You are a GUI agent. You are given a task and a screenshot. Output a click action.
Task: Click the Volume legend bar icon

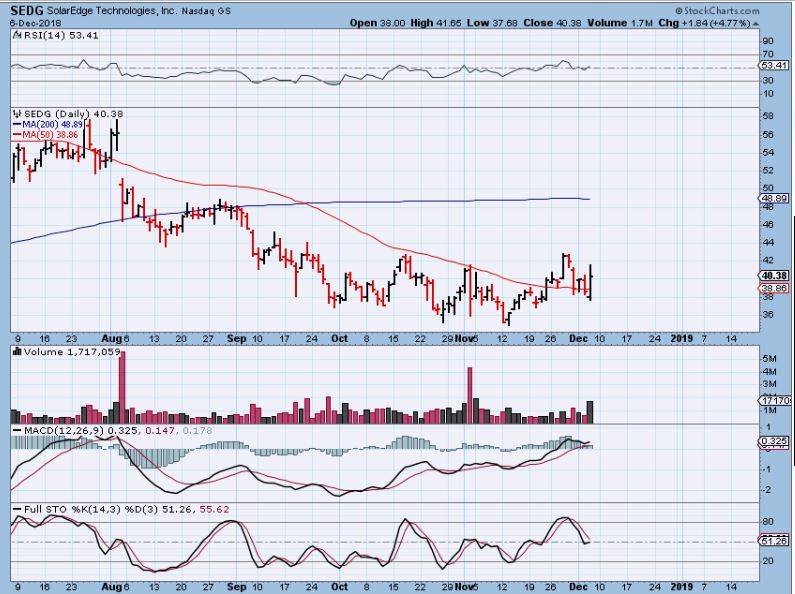17,351
